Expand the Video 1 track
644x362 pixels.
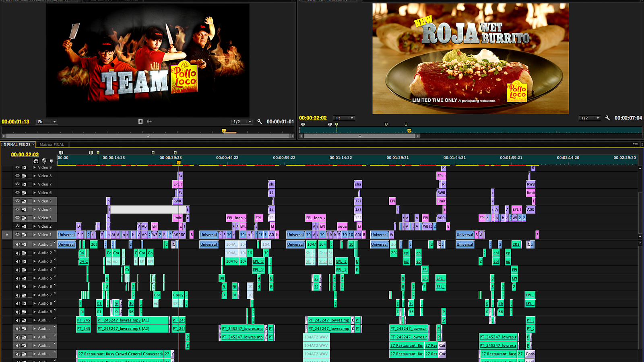(35, 234)
